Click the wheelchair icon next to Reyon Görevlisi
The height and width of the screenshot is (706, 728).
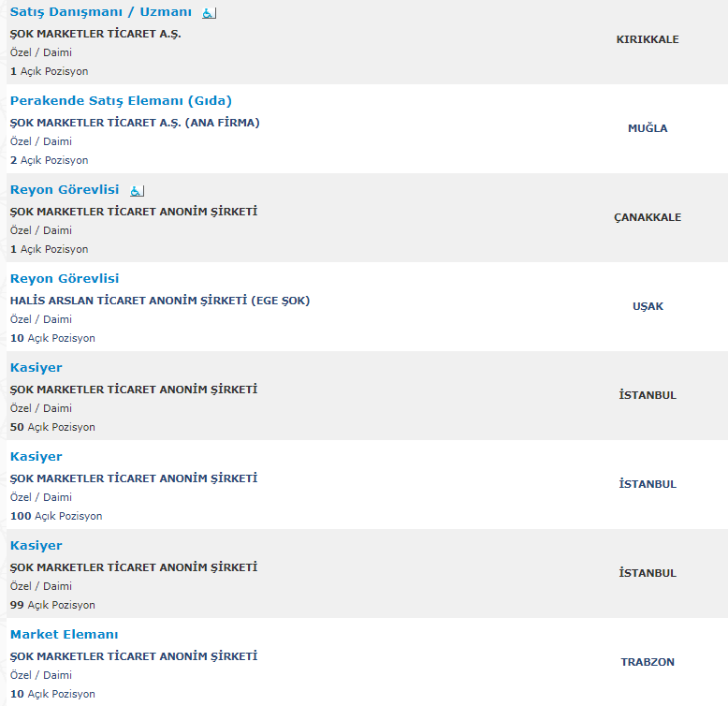click(137, 191)
